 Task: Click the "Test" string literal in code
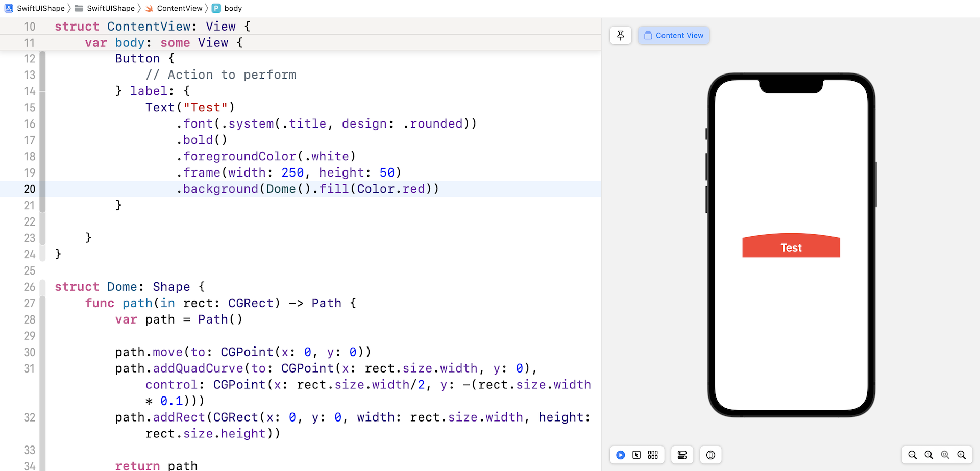(205, 107)
